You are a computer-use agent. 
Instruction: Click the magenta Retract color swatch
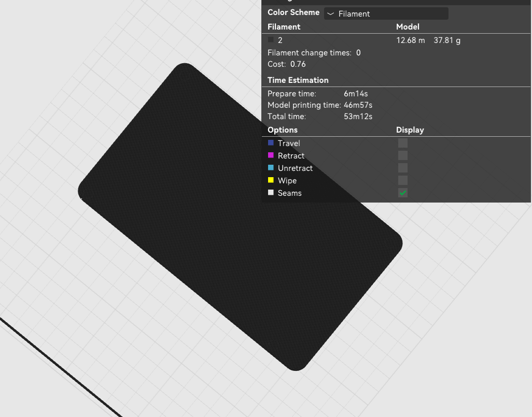271,155
